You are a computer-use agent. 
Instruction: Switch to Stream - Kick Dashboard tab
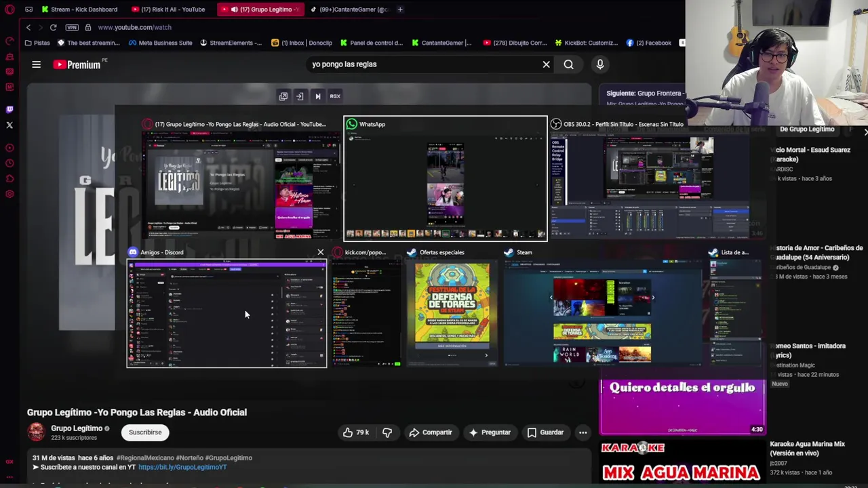[79, 9]
